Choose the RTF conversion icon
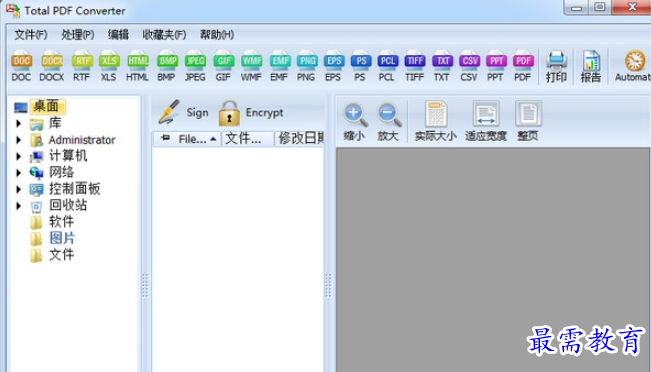The image size is (651, 372). click(x=82, y=66)
